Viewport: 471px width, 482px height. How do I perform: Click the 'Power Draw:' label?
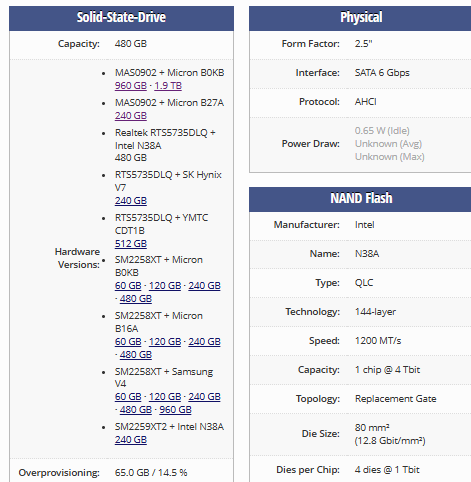pos(311,144)
